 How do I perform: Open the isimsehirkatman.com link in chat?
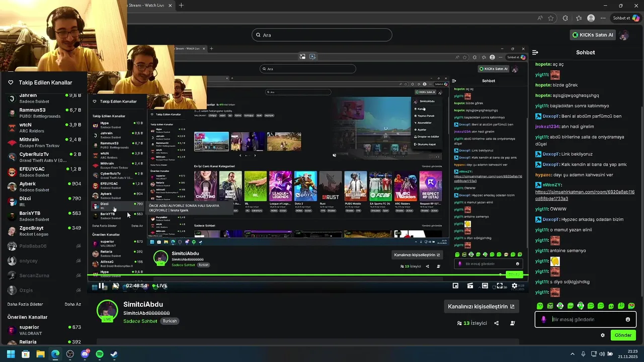(x=585, y=195)
